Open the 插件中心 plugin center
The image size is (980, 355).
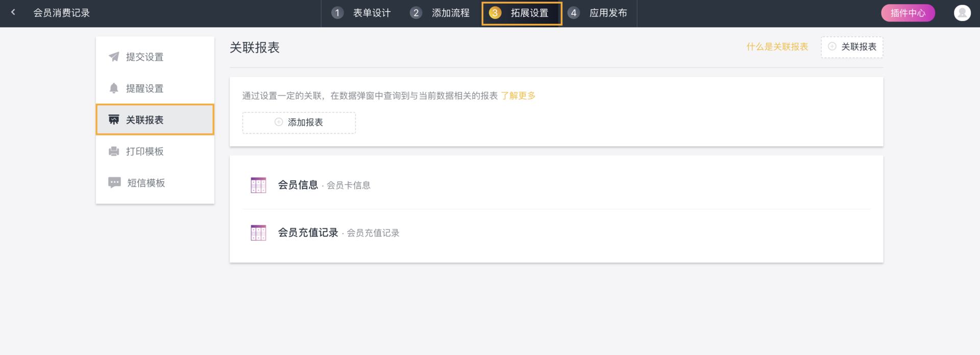pos(908,13)
